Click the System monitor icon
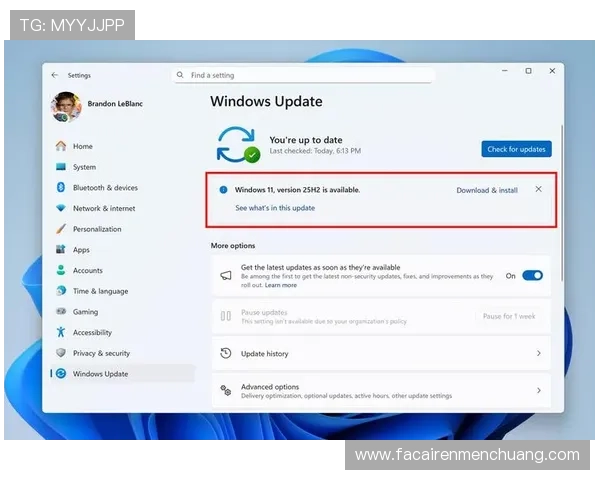The image size is (600, 480). coord(61,167)
